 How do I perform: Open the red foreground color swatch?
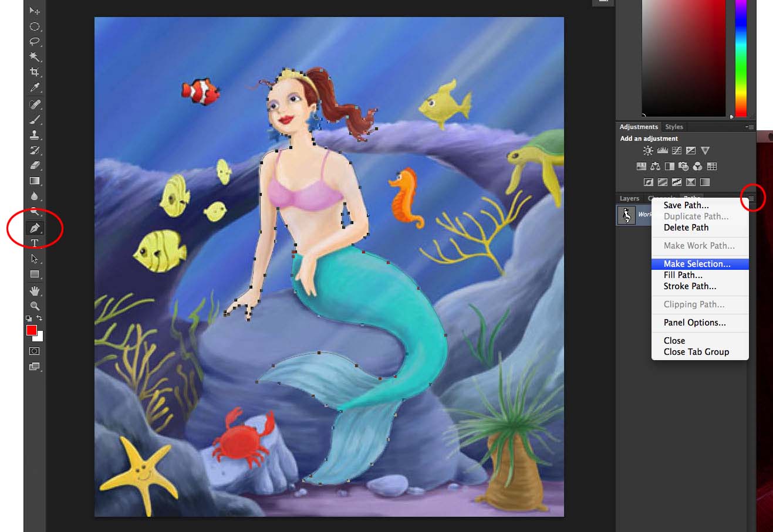pyautogui.click(x=32, y=330)
